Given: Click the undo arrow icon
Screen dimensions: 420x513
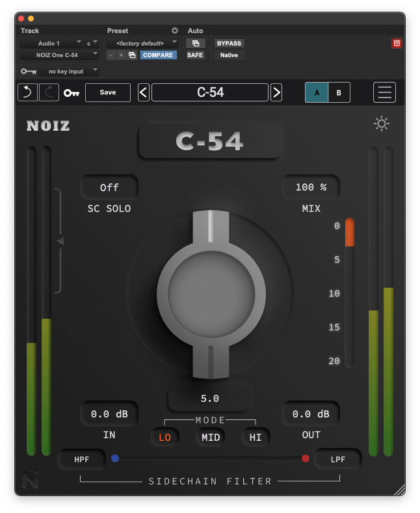Looking at the screenshot, I should click(27, 92).
